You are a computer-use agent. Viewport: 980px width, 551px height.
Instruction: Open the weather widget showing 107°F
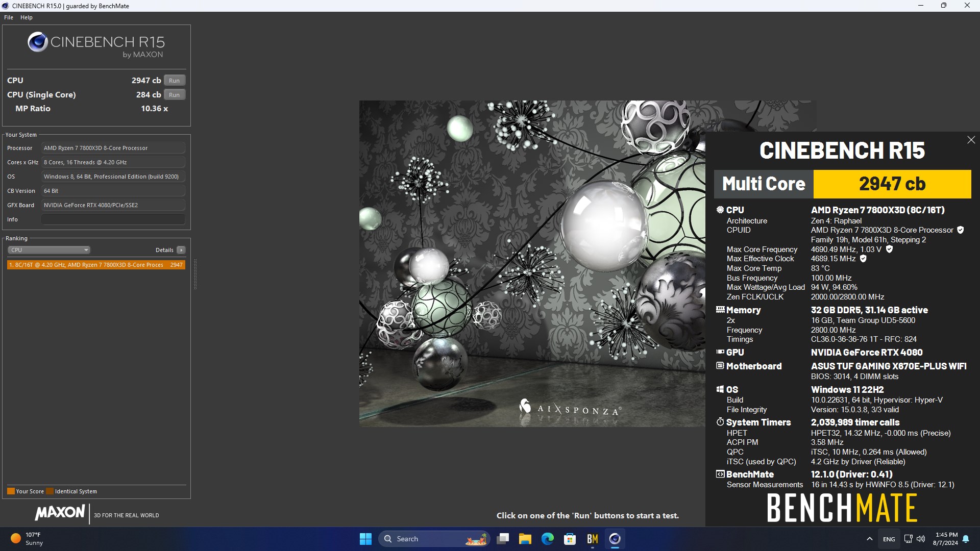tap(28, 539)
